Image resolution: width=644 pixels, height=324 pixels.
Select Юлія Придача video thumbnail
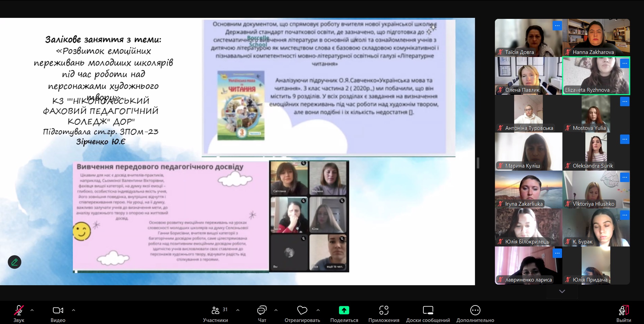coord(596,265)
